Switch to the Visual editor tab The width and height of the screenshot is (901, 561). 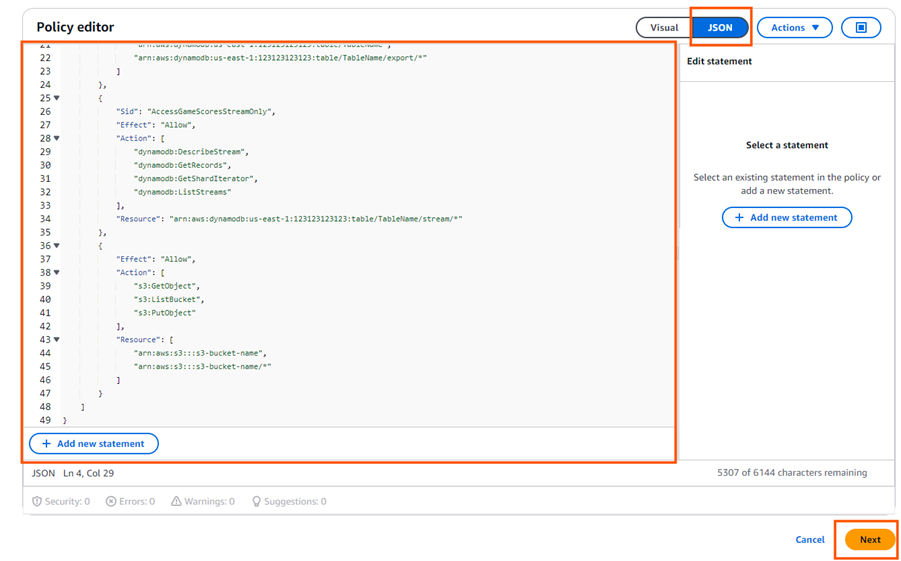[664, 28]
